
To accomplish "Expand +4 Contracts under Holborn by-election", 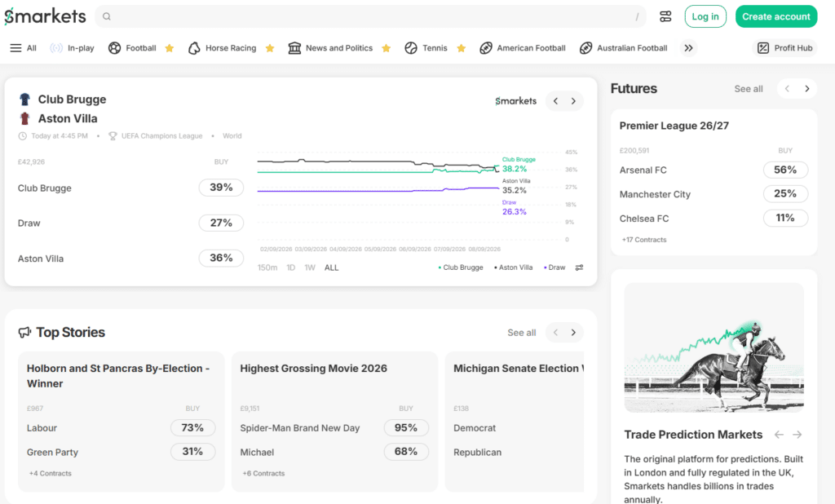I will click(50, 473).
